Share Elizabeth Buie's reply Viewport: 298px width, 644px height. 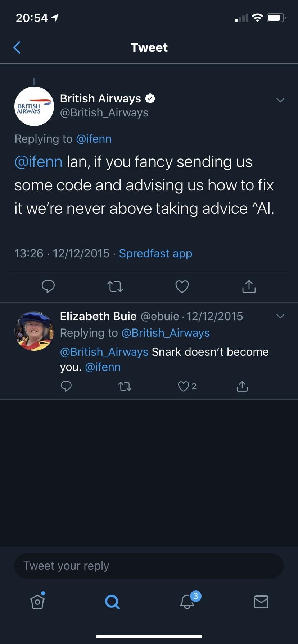242,386
